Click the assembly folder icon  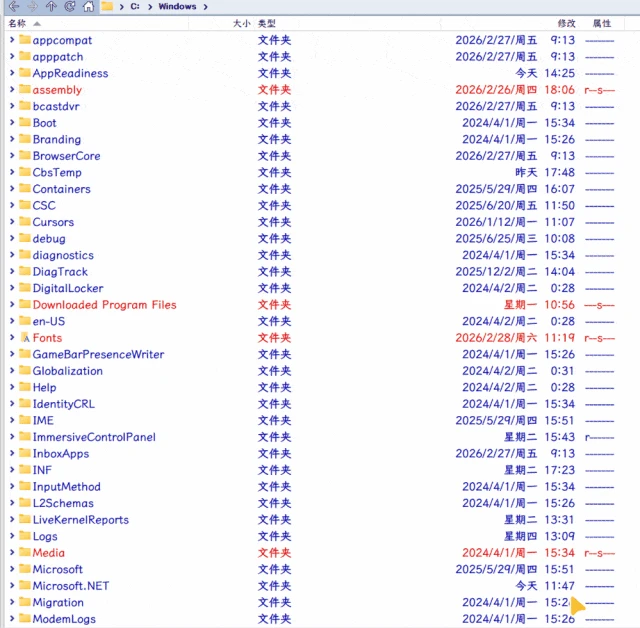coord(25,89)
